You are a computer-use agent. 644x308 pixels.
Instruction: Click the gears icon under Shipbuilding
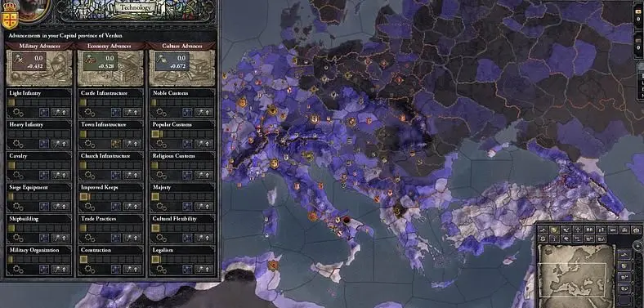coord(19,238)
